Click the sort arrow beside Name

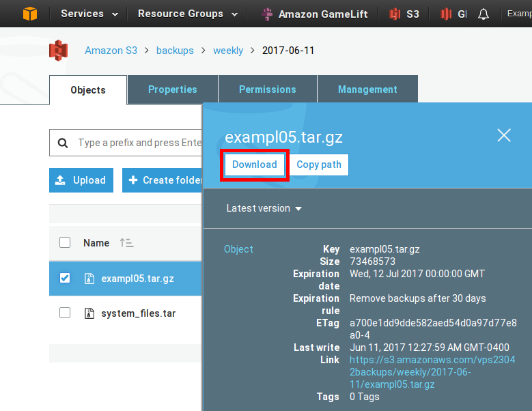tap(126, 243)
